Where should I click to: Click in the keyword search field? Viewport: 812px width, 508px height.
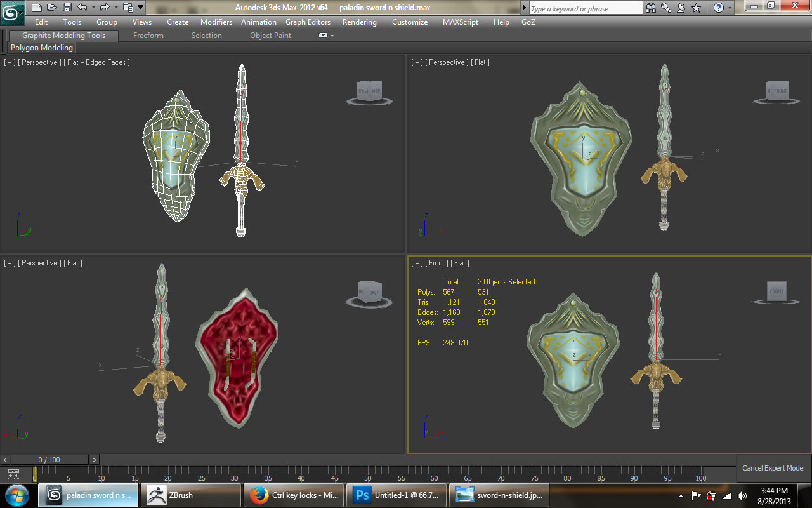(x=586, y=8)
